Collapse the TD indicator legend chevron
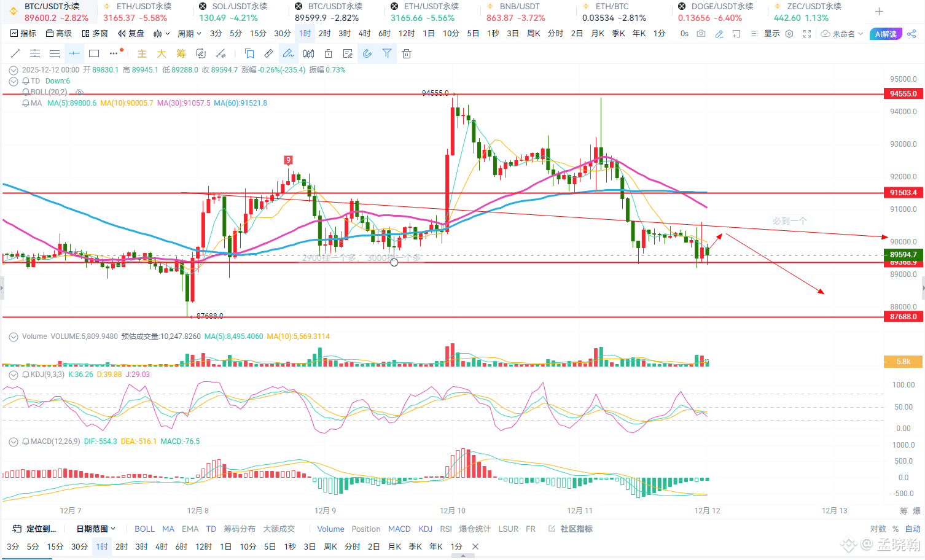The height and width of the screenshot is (560, 925). [14, 81]
